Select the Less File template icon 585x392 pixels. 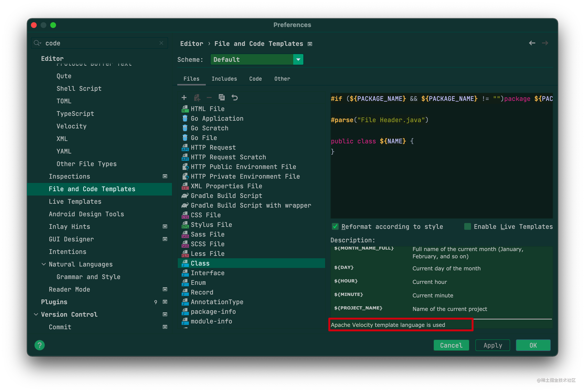click(x=185, y=254)
